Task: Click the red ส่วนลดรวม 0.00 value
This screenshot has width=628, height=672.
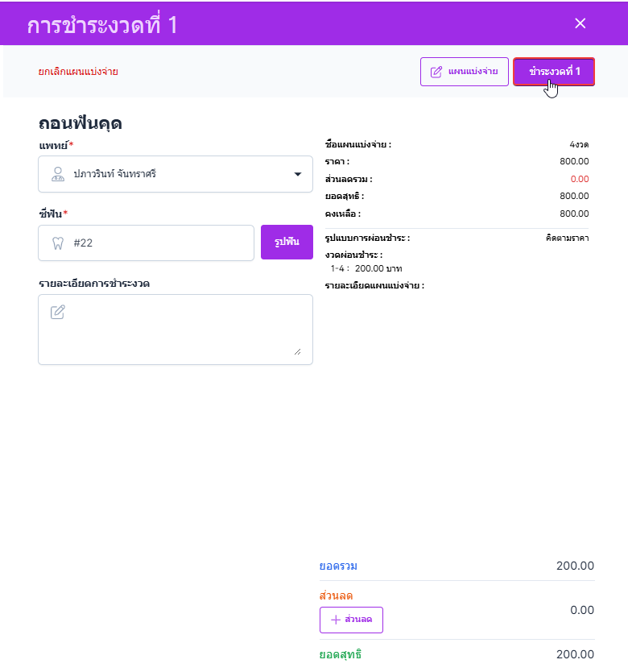Action: pyautogui.click(x=579, y=179)
